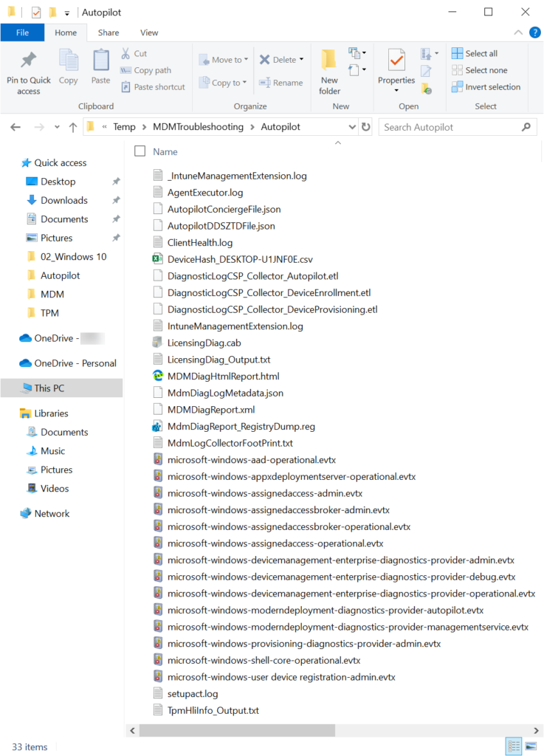This screenshot has height=756, width=544.
Task: Click the horizontal scrollbar thumb
Action: click(237, 730)
